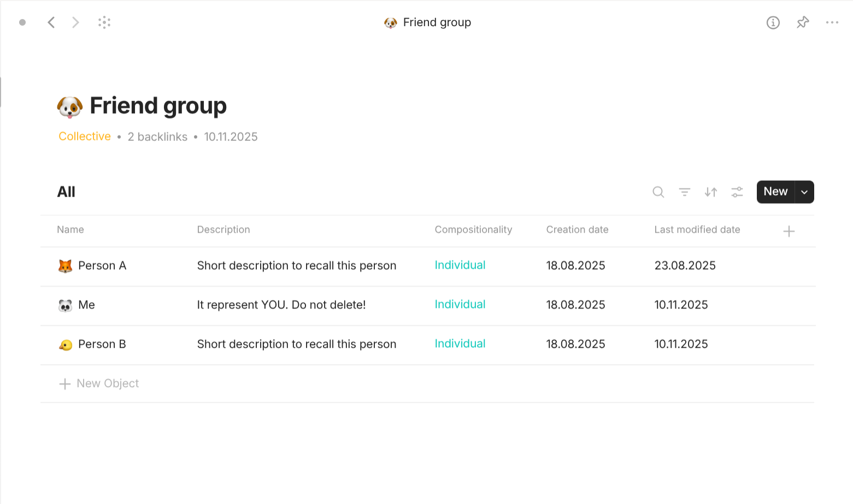Pin the Friend group page

(803, 22)
